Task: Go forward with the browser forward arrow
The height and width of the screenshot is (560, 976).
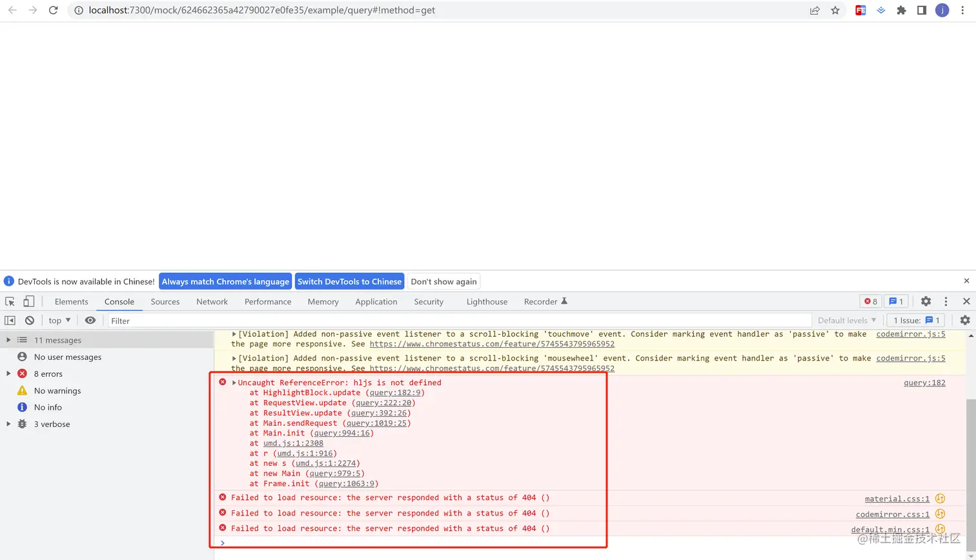Action: 33,10
